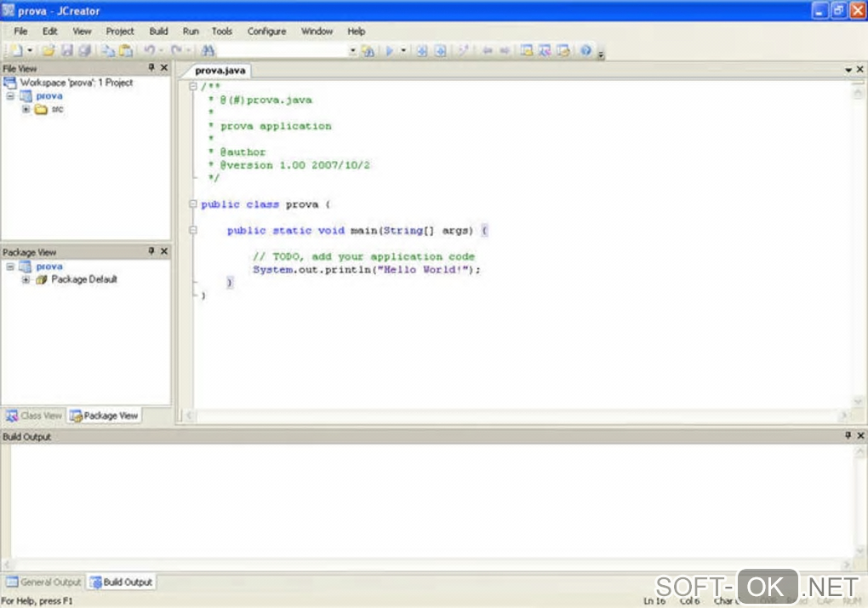Click the Undo arrow icon
Viewport: 868px width, 608px height.
[x=150, y=50]
